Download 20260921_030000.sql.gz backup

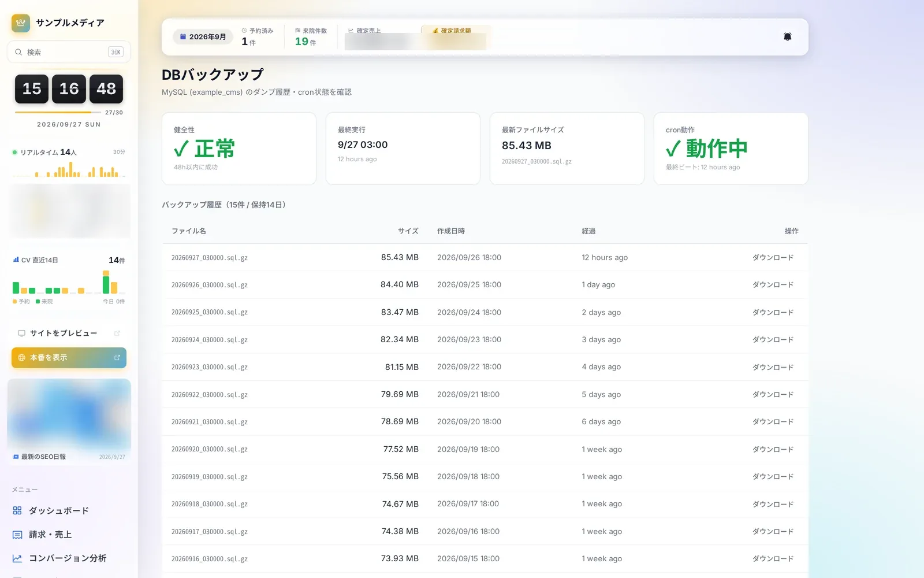click(773, 422)
